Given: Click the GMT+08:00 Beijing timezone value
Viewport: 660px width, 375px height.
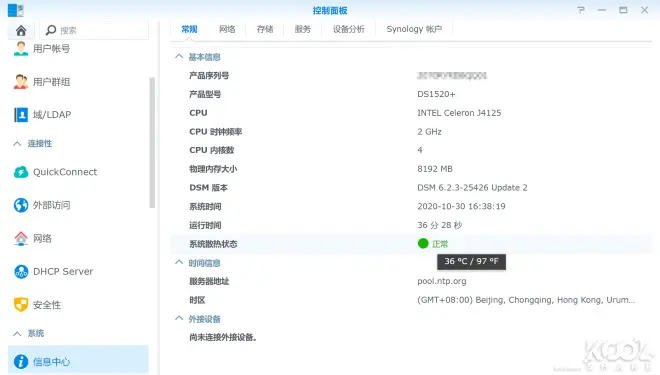Looking at the screenshot, I should pyautogui.click(x=526, y=300).
